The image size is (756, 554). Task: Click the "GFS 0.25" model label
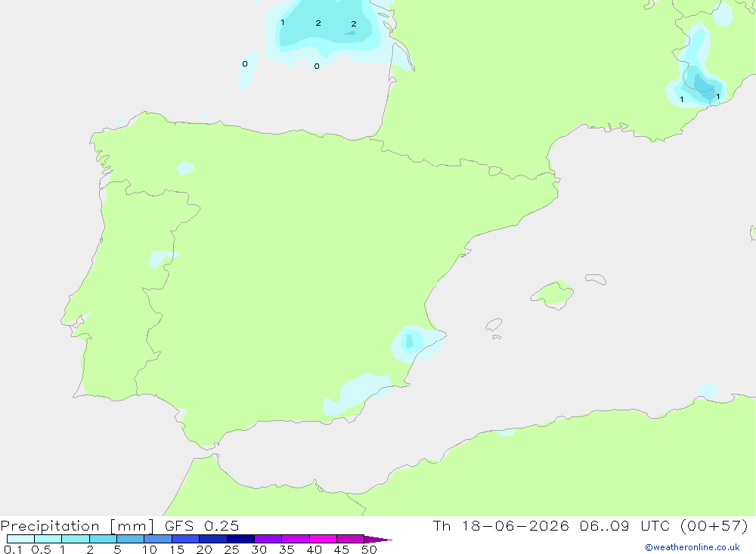point(202,525)
